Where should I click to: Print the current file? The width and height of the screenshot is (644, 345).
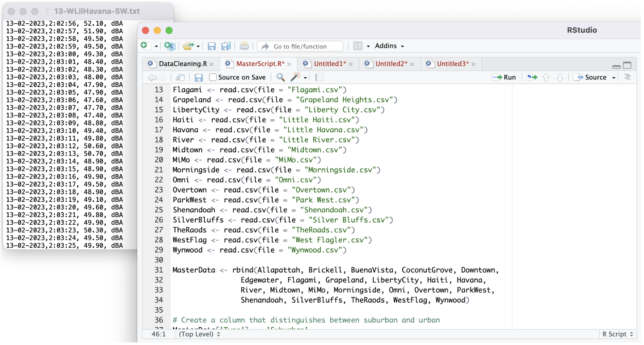pyautogui.click(x=244, y=46)
